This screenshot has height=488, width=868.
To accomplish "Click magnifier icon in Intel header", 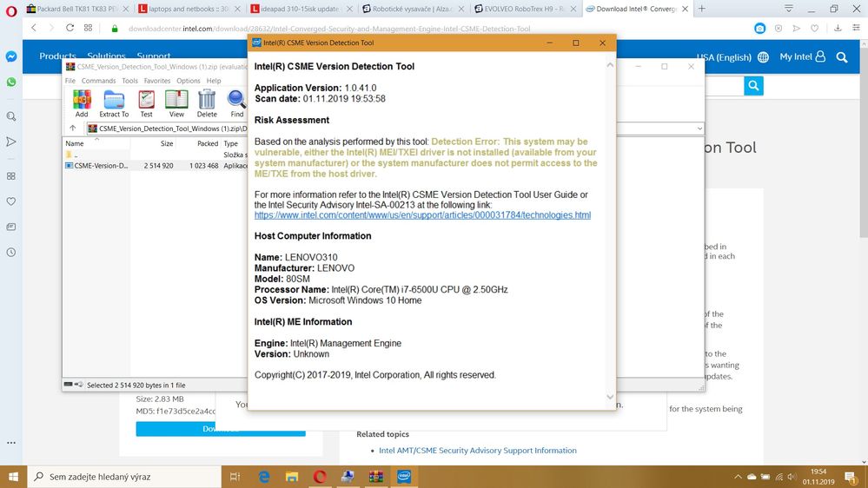I will (x=842, y=57).
